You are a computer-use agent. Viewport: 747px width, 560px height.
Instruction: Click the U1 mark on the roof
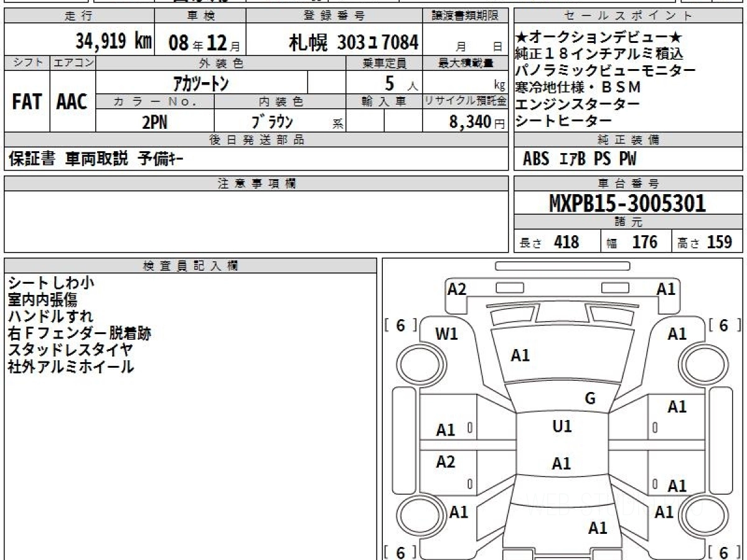pyautogui.click(x=562, y=427)
